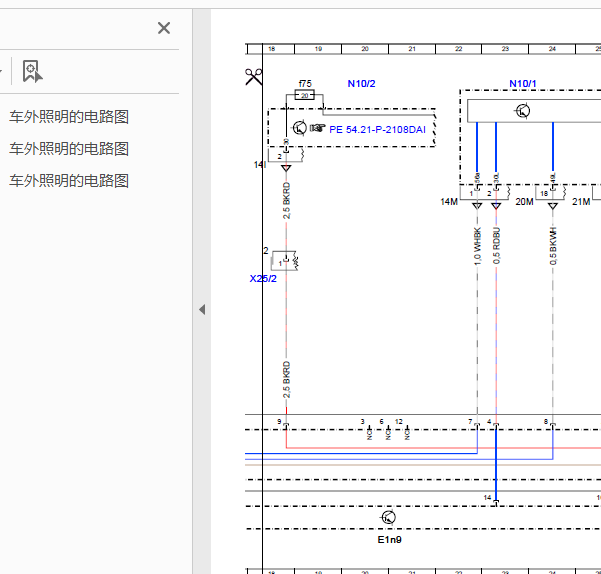Click the 1,0 WHBK wire label

point(477,246)
